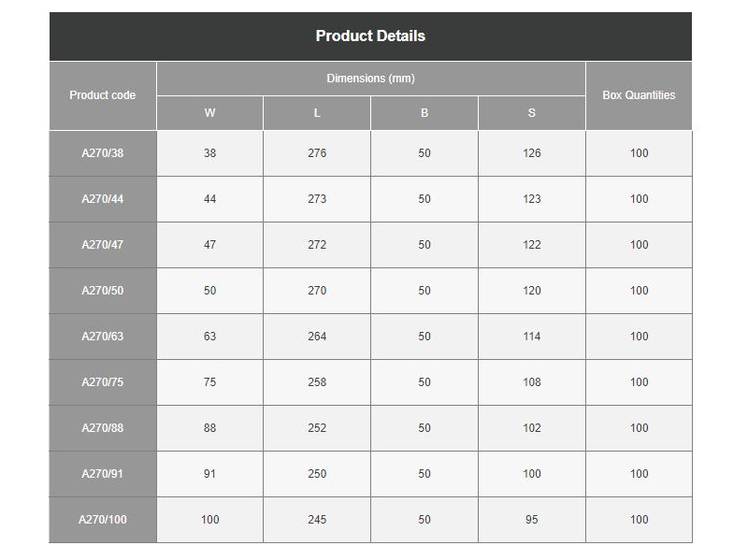Image resolution: width=748 pixels, height=560 pixels.
Task: Select product code A270/44 cell
Action: pos(103,199)
